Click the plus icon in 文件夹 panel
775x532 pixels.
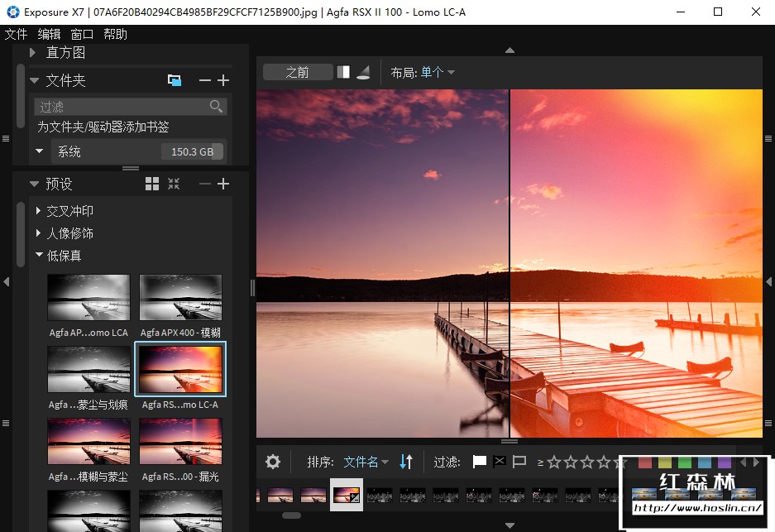click(x=222, y=80)
